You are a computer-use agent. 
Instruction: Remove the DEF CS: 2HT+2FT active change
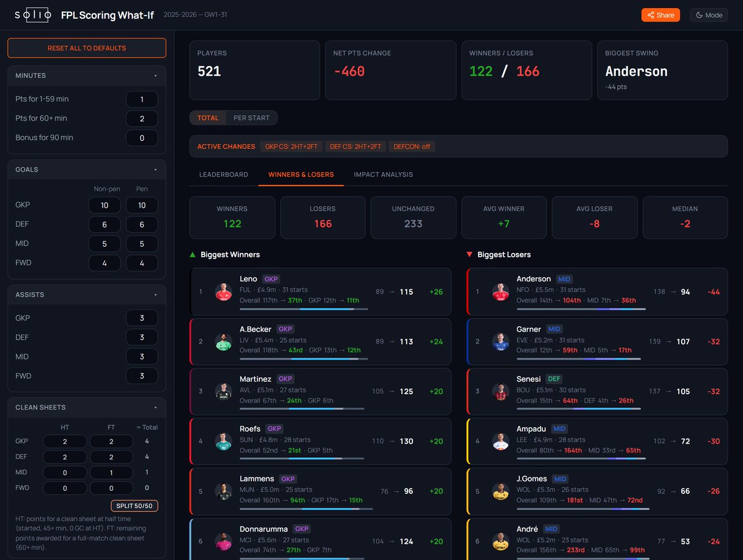[355, 147]
